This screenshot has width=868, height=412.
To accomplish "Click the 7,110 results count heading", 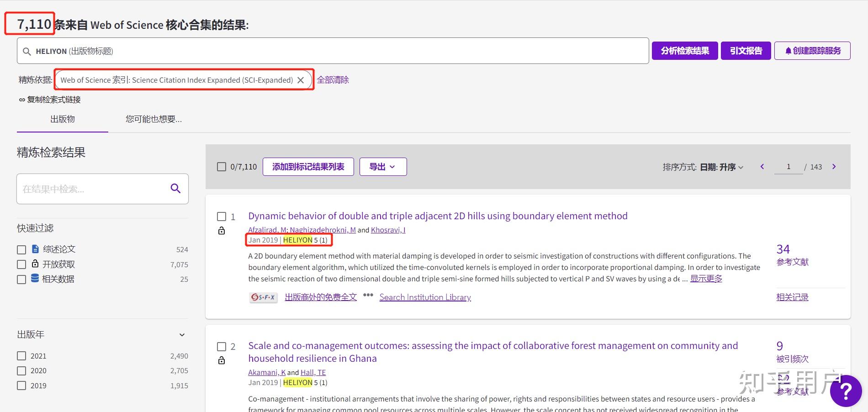I will 34,24.
